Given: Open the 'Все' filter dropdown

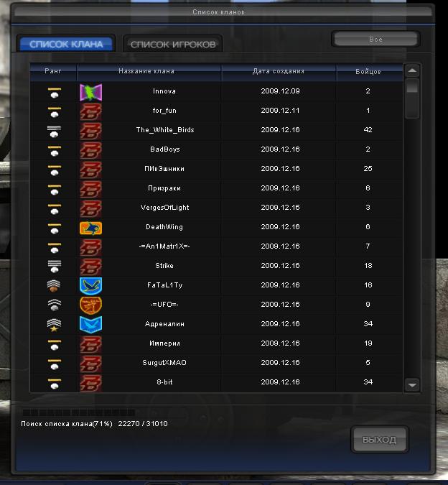Looking at the screenshot, I should 375,40.
